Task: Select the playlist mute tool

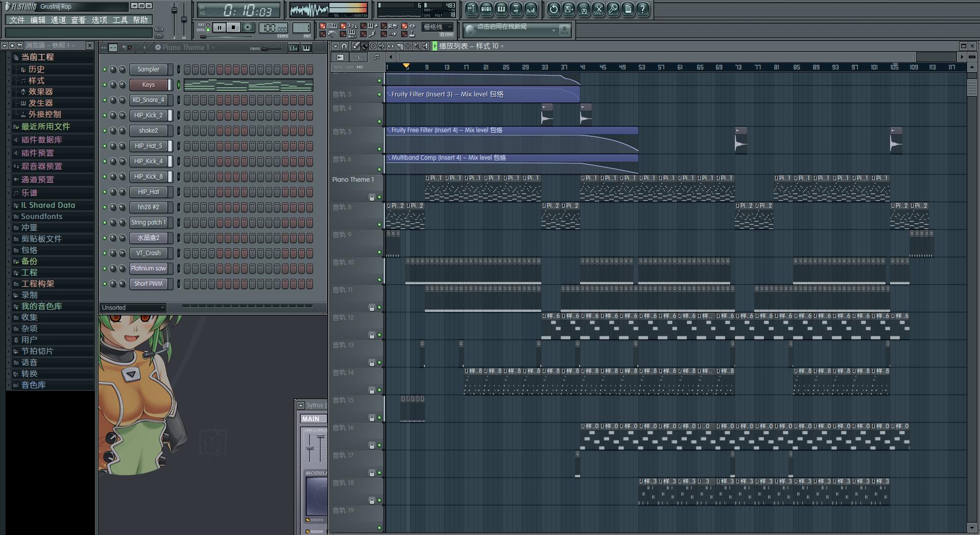Action: (x=382, y=46)
